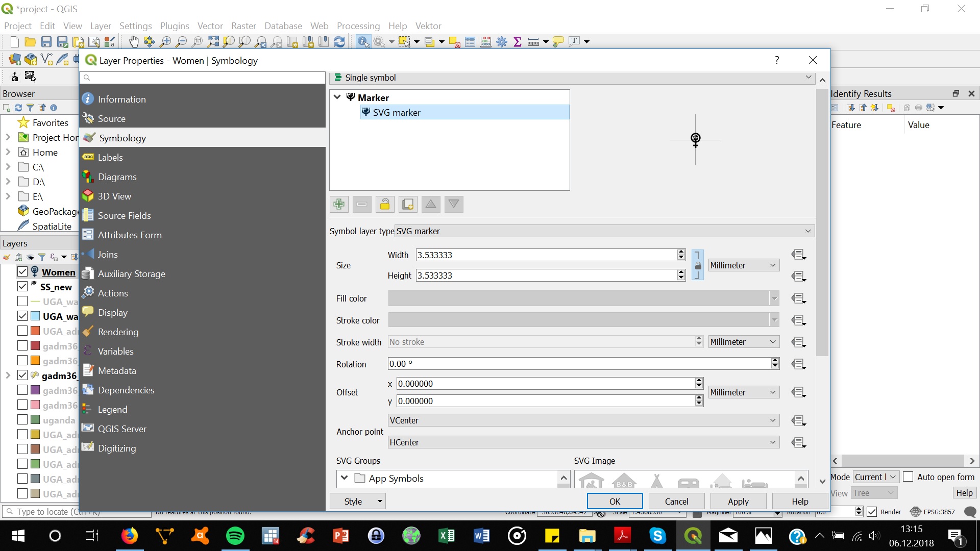Open data-defined override for Fill color
This screenshot has height=551, width=980.
(x=798, y=298)
